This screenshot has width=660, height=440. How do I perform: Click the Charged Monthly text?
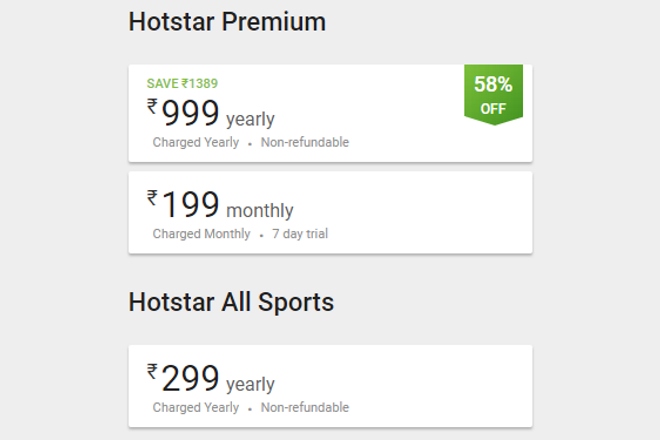[201, 234]
